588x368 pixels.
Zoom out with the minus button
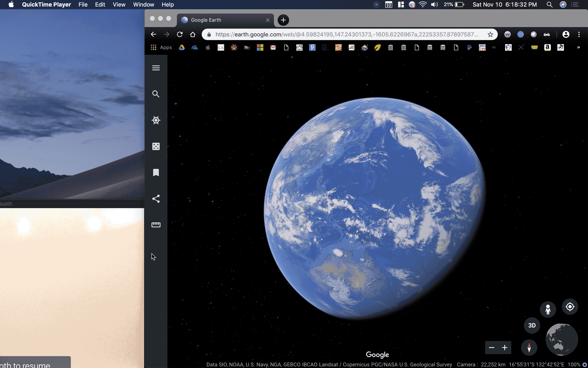tap(492, 348)
